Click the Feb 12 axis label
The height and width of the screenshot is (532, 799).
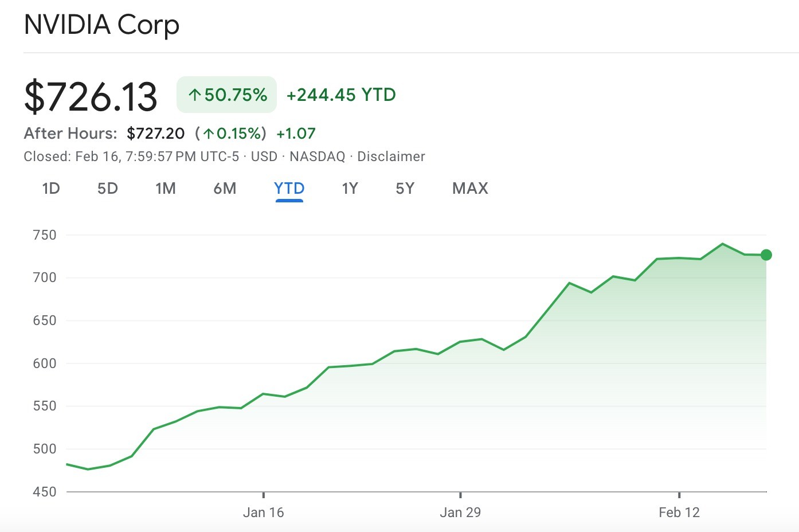(679, 513)
